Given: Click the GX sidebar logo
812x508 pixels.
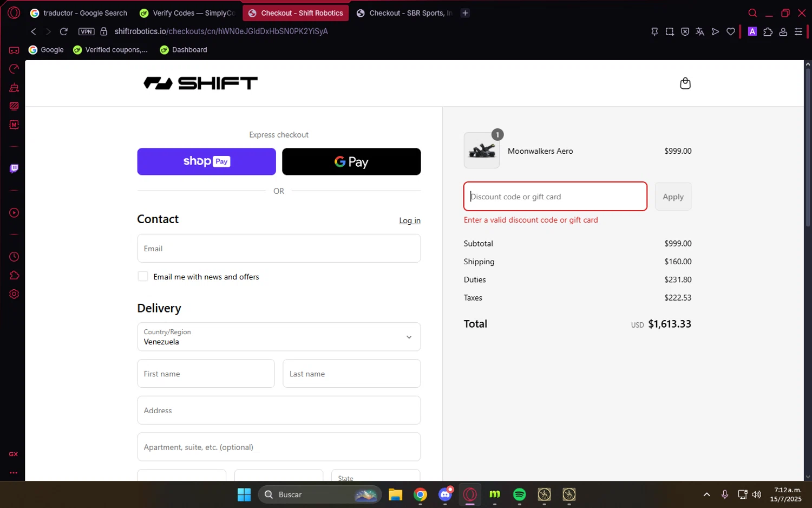Looking at the screenshot, I should coord(14,454).
